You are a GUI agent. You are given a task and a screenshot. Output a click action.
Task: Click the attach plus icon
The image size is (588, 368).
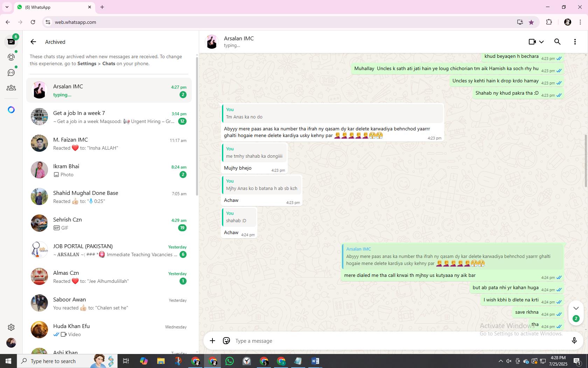pos(212,341)
